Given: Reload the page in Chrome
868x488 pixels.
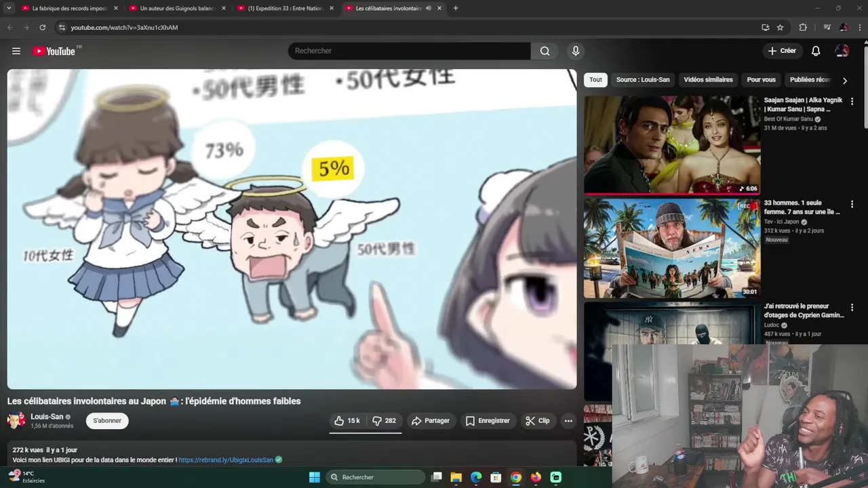Looking at the screenshot, I should pos(42,27).
